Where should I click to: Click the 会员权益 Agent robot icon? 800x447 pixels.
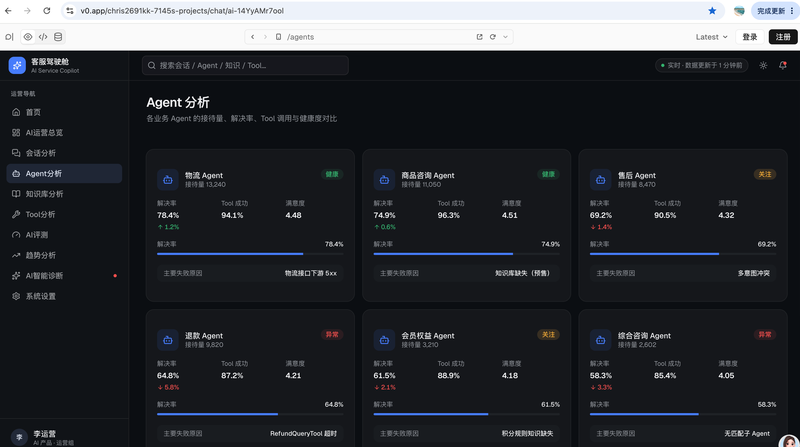pos(384,340)
